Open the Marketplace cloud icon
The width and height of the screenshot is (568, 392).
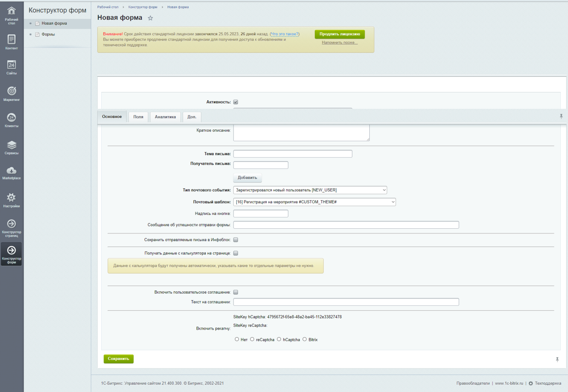click(x=12, y=171)
